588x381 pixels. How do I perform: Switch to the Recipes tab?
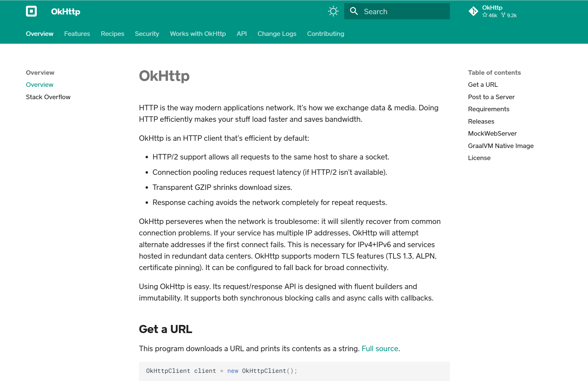(x=112, y=34)
